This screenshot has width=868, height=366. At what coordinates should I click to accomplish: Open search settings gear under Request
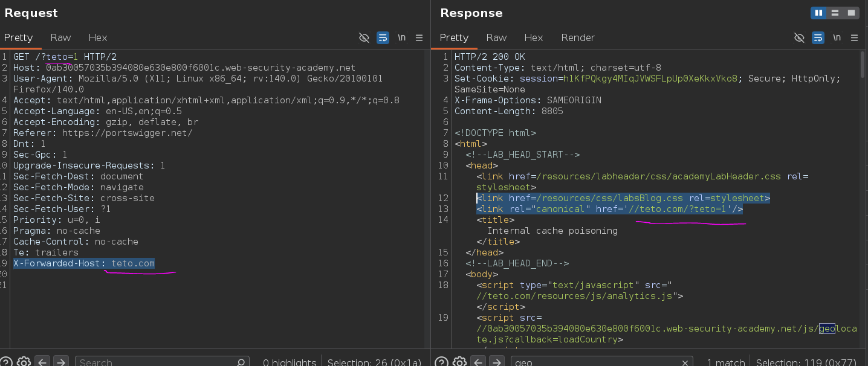point(24,362)
